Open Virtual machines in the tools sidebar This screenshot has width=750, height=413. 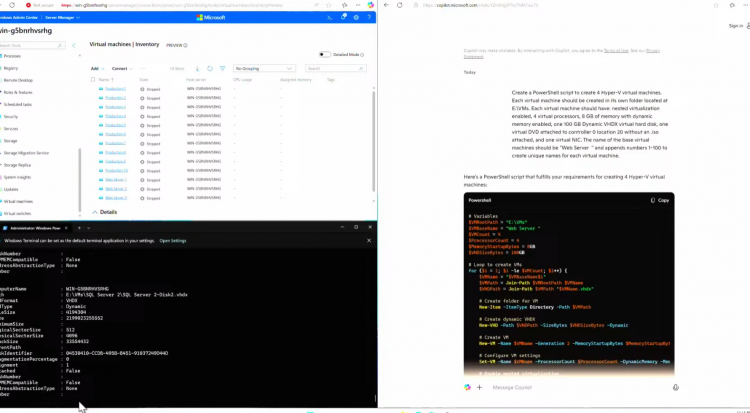[x=18, y=201]
